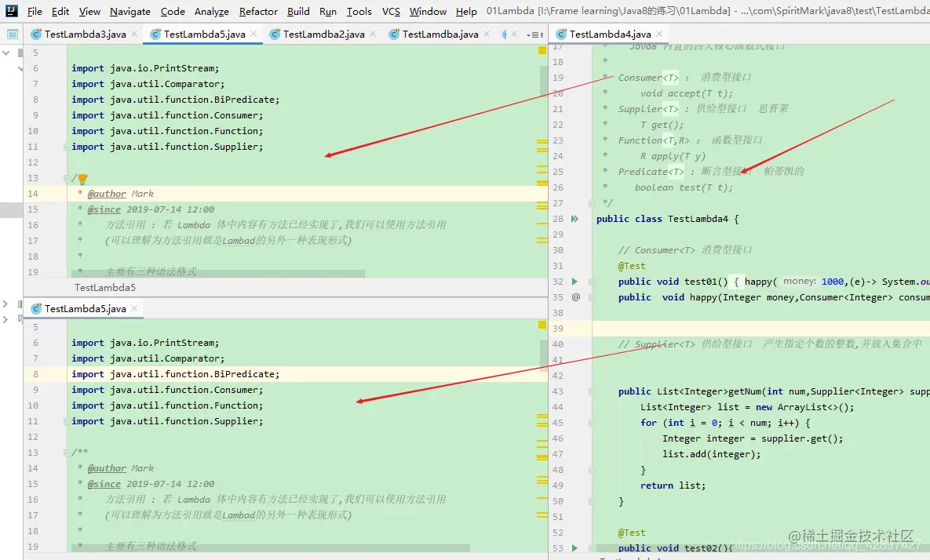Switch to the TestLambda3.java tab
This screenshot has width=930, height=560.
pos(84,35)
